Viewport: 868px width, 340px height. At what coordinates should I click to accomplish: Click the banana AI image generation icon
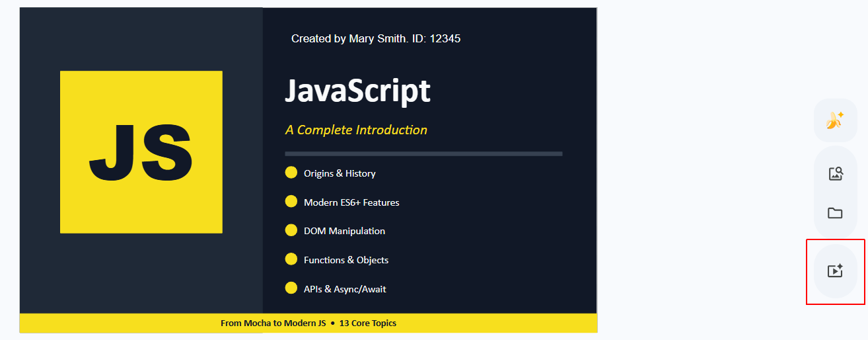pyautogui.click(x=835, y=120)
